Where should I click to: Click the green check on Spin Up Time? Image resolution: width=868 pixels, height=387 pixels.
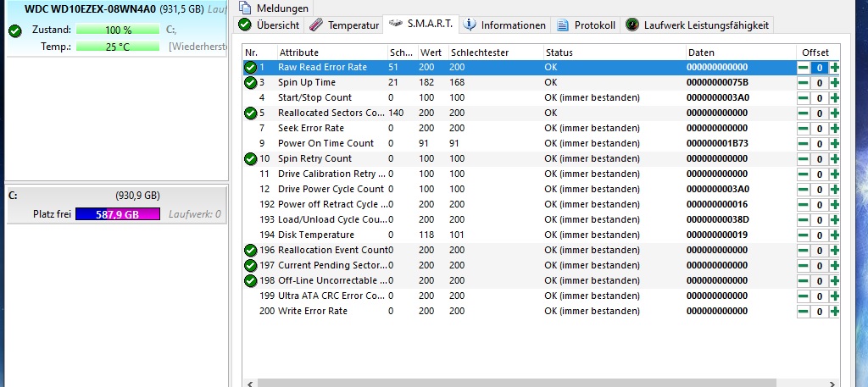pos(250,82)
